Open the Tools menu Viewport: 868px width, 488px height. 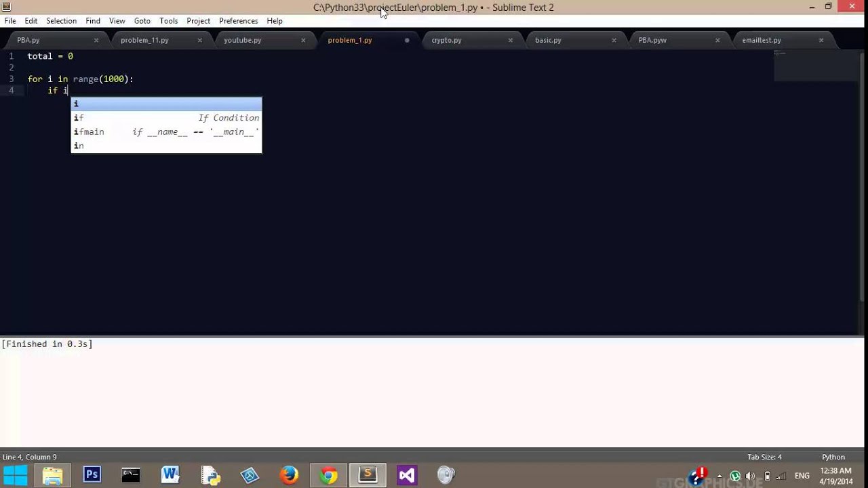(168, 21)
